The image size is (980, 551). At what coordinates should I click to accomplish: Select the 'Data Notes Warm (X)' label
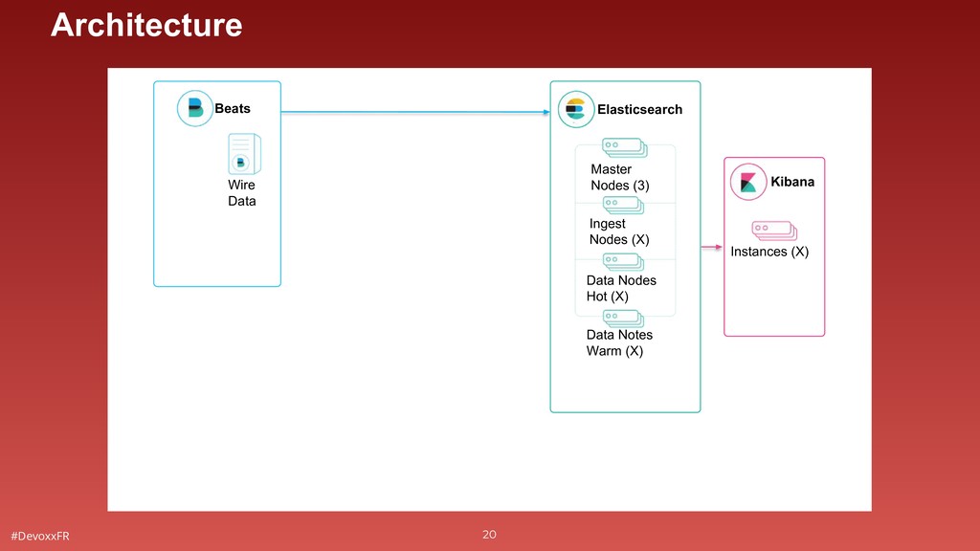pyautogui.click(x=619, y=343)
